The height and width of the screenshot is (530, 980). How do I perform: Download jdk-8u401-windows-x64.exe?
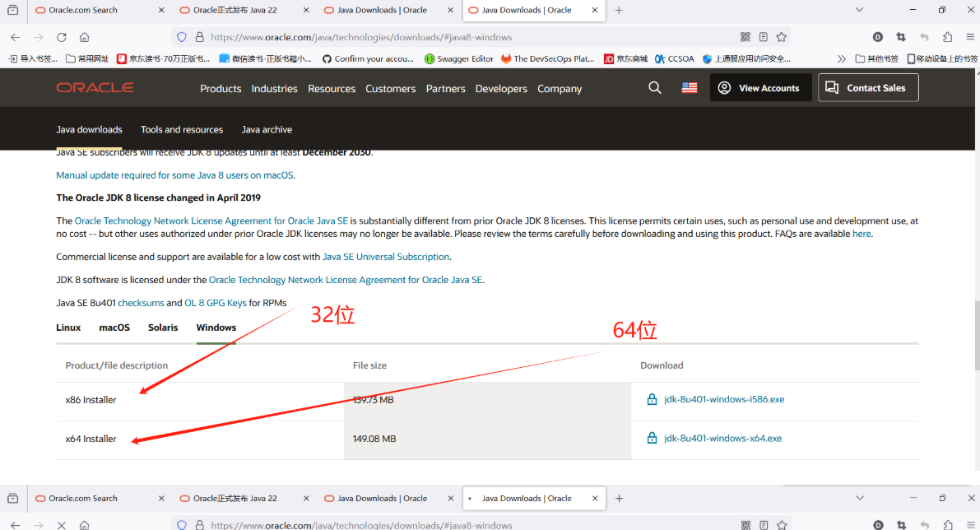click(x=722, y=438)
